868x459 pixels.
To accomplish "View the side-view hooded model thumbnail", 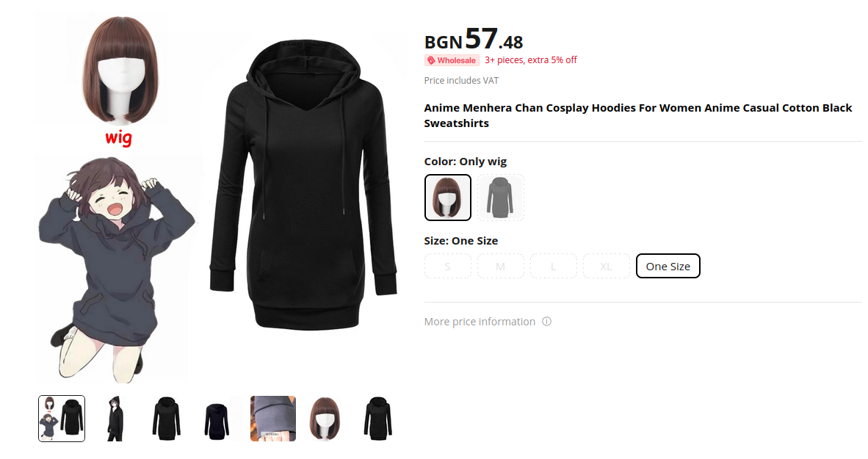I will coord(115,419).
